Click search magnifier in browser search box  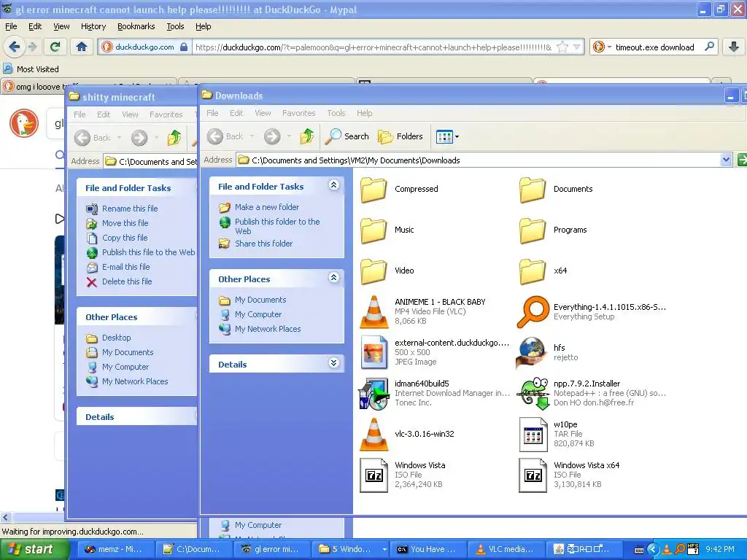[709, 47]
